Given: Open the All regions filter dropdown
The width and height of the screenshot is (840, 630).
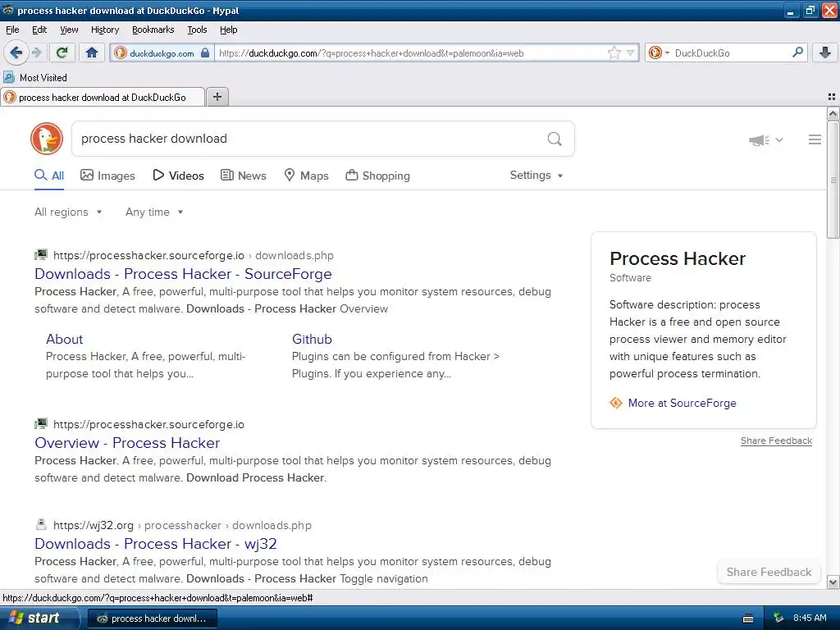Looking at the screenshot, I should [x=68, y=212].
